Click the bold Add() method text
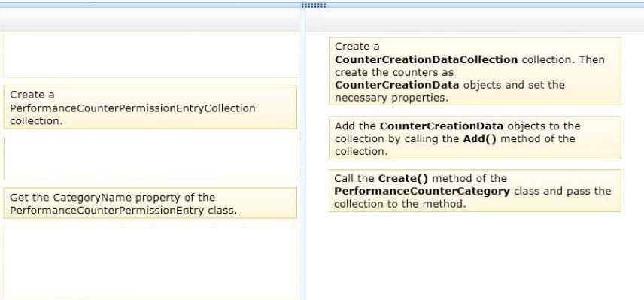Viewport: 644px width, 300px height. click(x=479, y=138)
